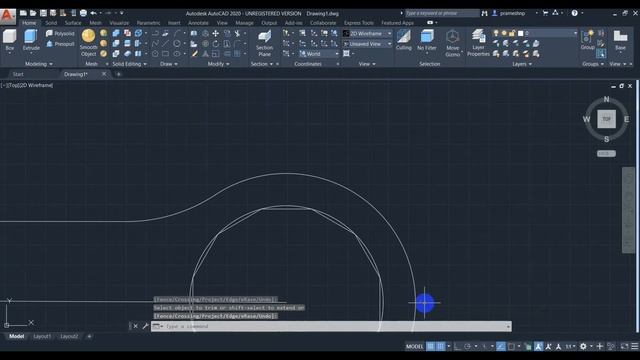Click the Customize command line wrench icon

(145, 326)
